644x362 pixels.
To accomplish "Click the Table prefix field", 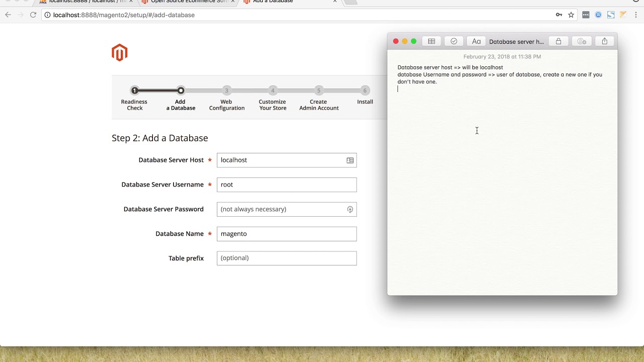I will [287, 258].
